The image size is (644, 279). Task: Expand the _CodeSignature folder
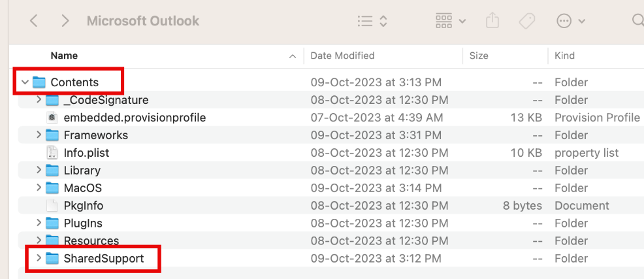coord(39,99)
